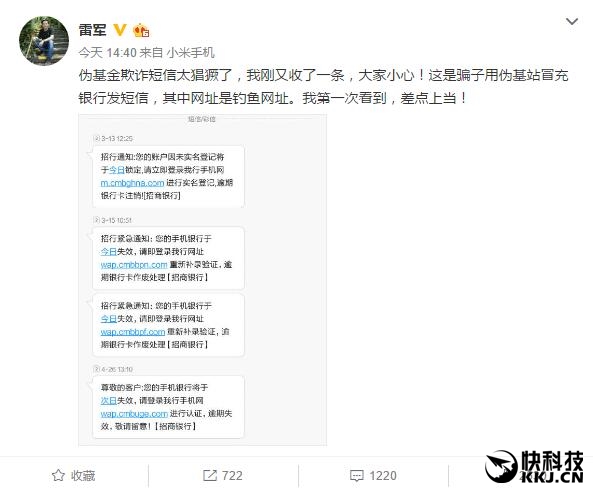Open comments count 1220
The image size is (593, 493).
383,476
